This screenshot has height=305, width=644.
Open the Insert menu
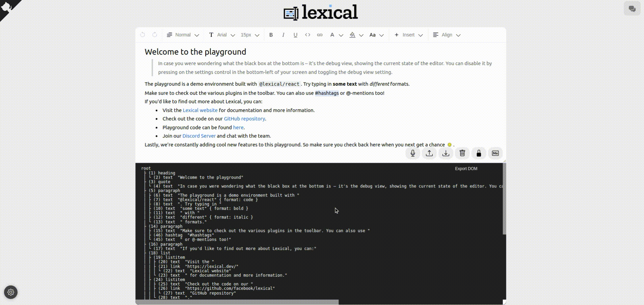point(408,35)
